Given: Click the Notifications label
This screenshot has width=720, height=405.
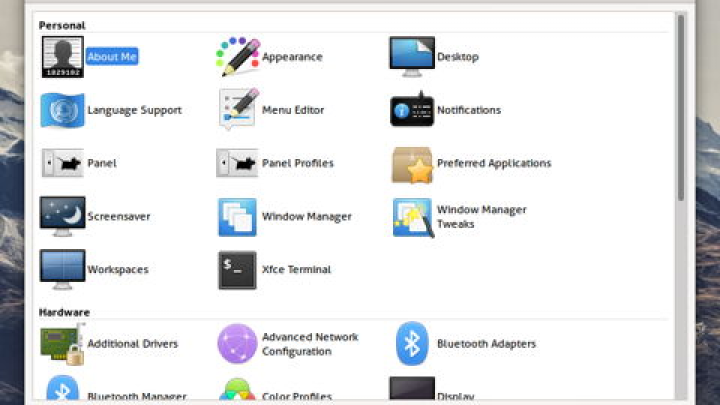Looking at the screenshot, I should 469,110.
